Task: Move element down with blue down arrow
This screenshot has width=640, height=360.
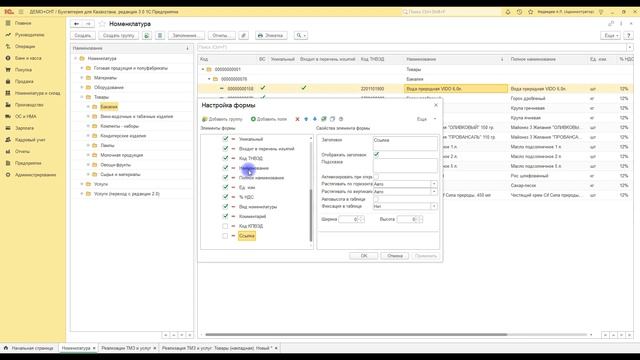Action: 315,119
